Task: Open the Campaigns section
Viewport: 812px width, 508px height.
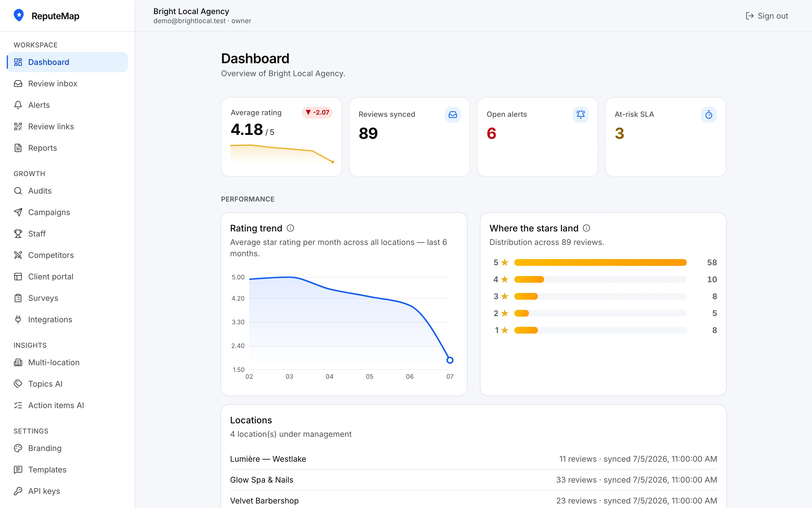Action: pos(67,212)
